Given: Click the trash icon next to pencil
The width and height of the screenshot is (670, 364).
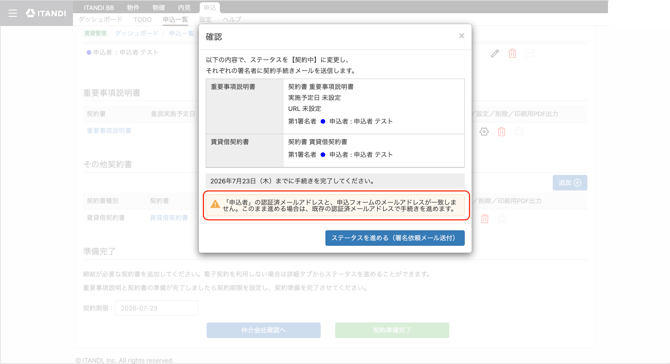Looking at the screenshot, I should tap(512, 53).
